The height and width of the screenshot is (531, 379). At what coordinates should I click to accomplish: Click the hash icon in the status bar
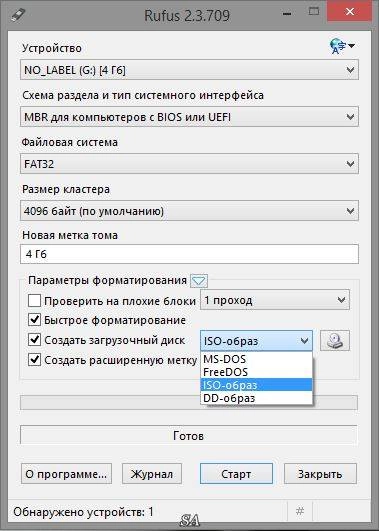(x=300, y=511)
